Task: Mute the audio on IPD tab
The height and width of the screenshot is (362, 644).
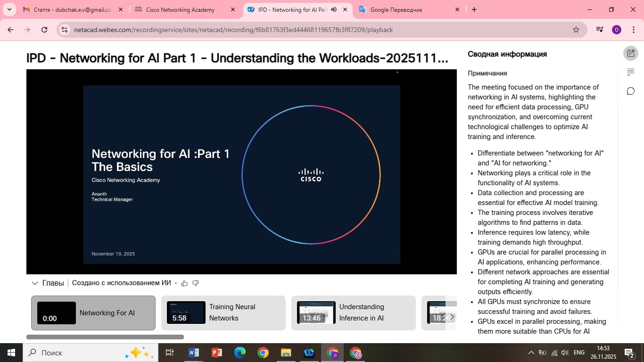Action: tap(334, 9)
